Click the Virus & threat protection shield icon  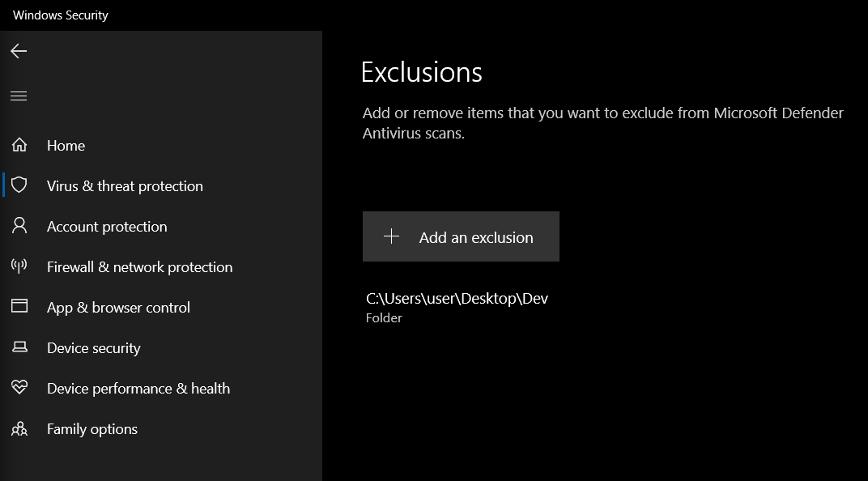[x=19, y=185]
